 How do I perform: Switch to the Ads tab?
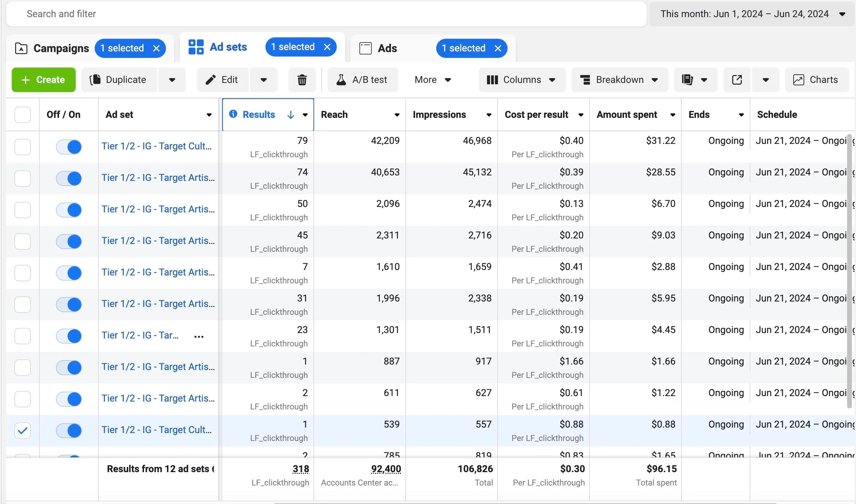378,48
